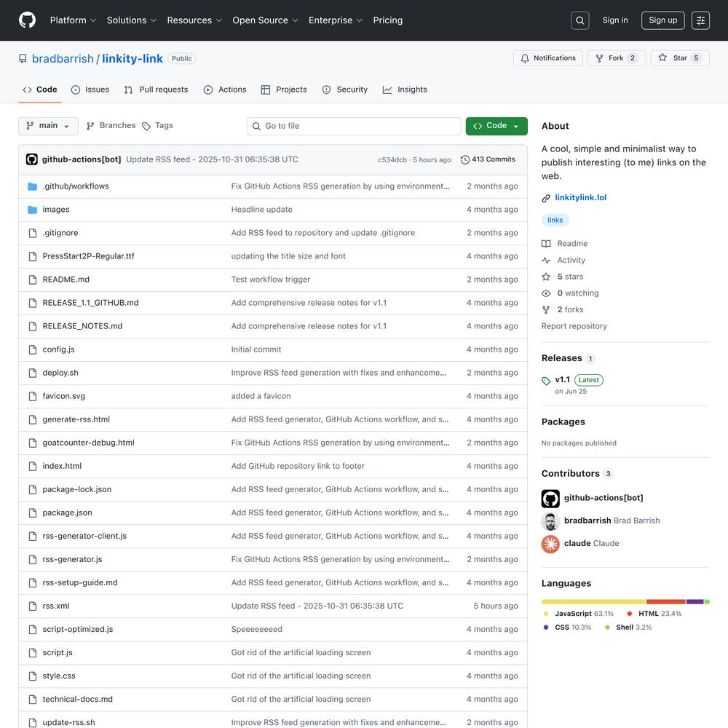Image resolution: width=728 pixels, height=728 pixels.
Task: Star the linkity-link repository
Action: click(679, 58)
